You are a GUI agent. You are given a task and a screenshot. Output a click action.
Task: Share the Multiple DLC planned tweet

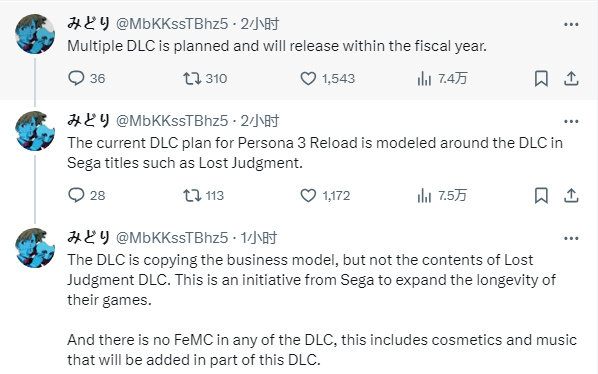pos(571,79)
